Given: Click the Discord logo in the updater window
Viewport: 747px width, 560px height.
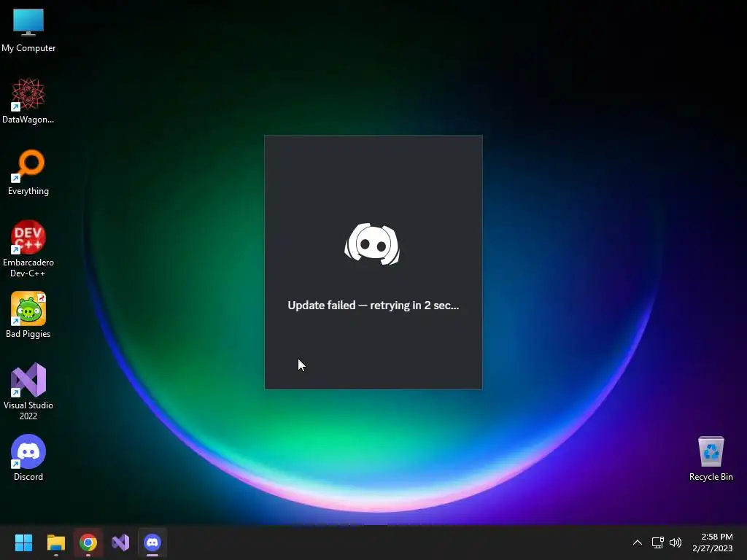Looking at the screenshot, I should (372, 244).
